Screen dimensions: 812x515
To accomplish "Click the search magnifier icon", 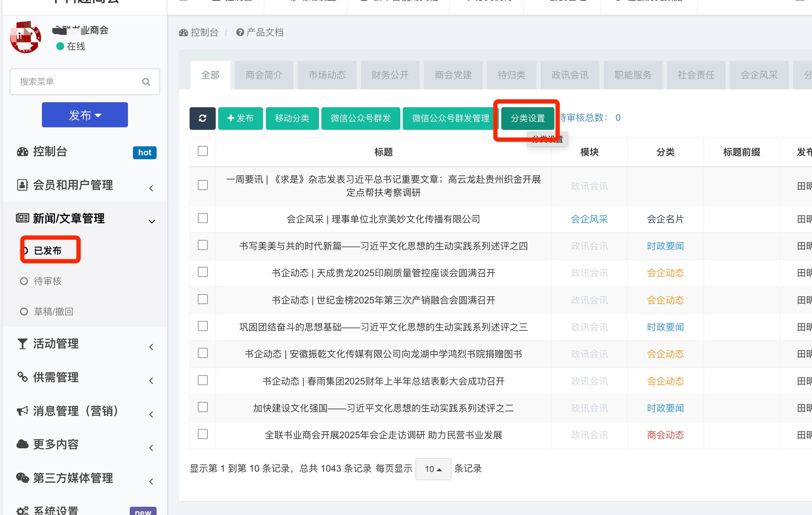I will pyautogui.click(x=146, y=82).
